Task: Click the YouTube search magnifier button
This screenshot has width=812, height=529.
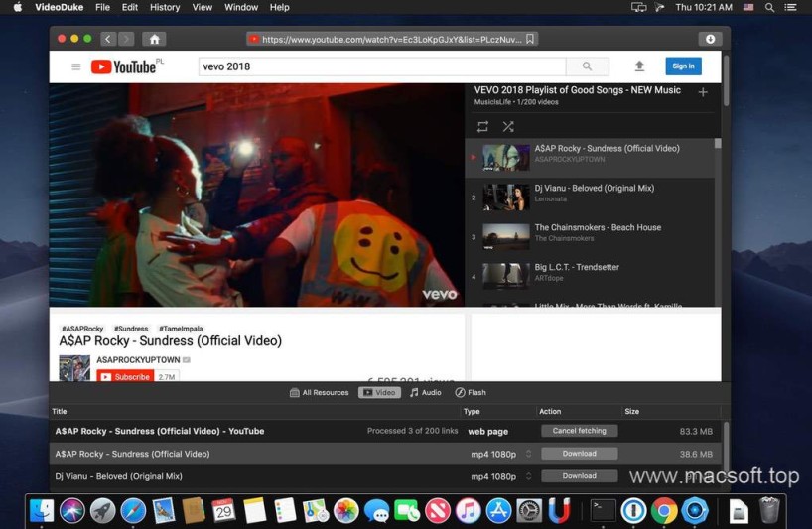Action: pos(587,66)
